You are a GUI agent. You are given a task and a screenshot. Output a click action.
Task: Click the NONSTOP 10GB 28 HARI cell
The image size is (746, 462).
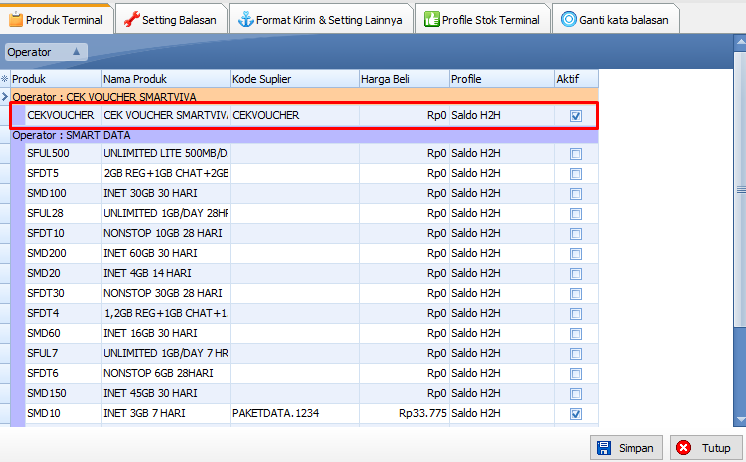point(166,233)
